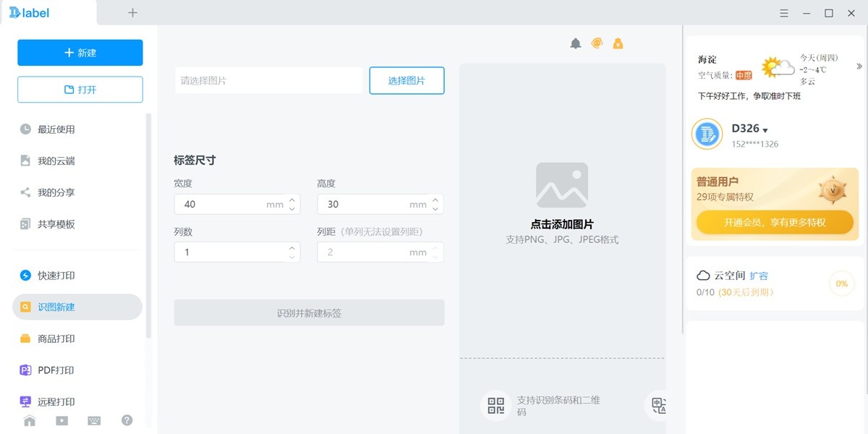
Task: Increase 宽度 with the up stepper
Action: pyautogui.click(x=292, y=200)
